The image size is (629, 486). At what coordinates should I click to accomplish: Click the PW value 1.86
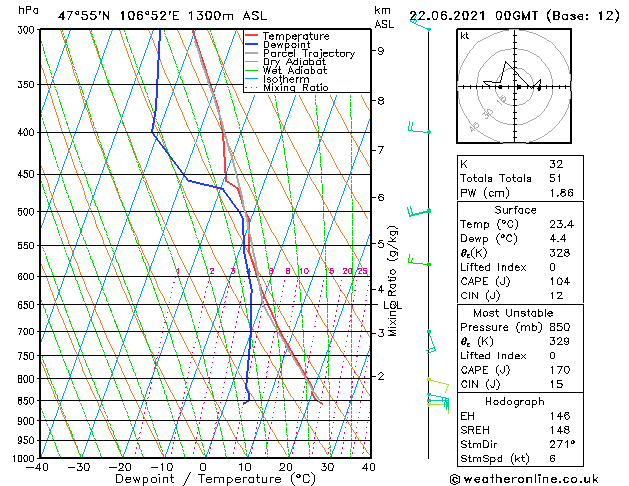[x=562, y=193]
